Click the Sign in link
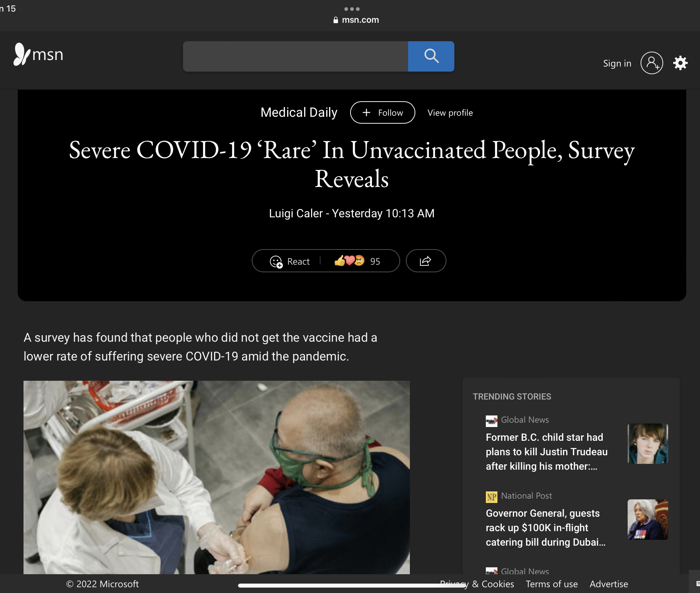 click(617, 63)
